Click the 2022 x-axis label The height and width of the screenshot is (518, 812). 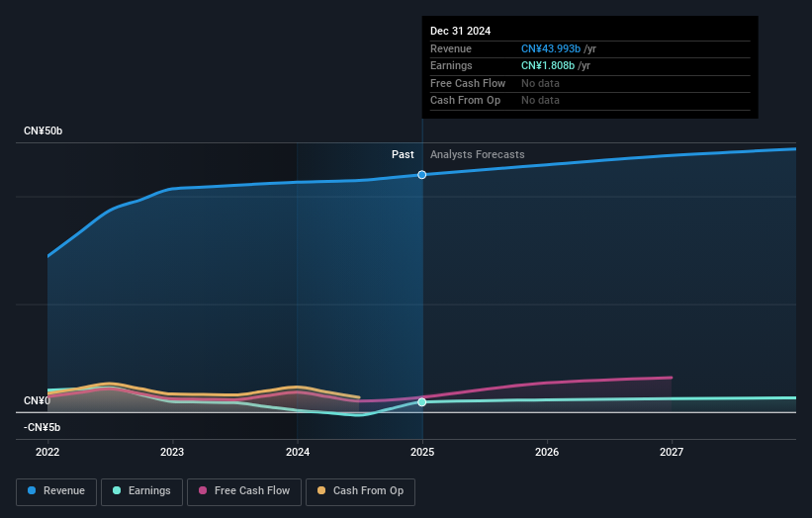pyautogui.click(x=47, y=452)
